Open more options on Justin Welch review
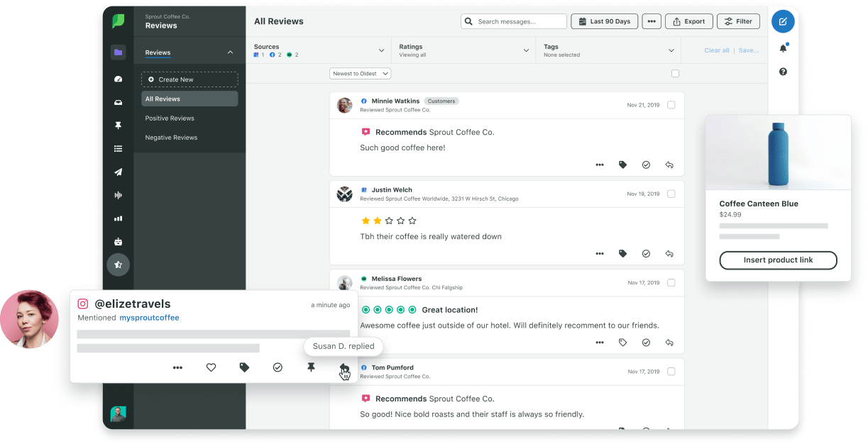The height and width of the screenshot is (444, 868). pyautogui.click(x=600, y=253)
